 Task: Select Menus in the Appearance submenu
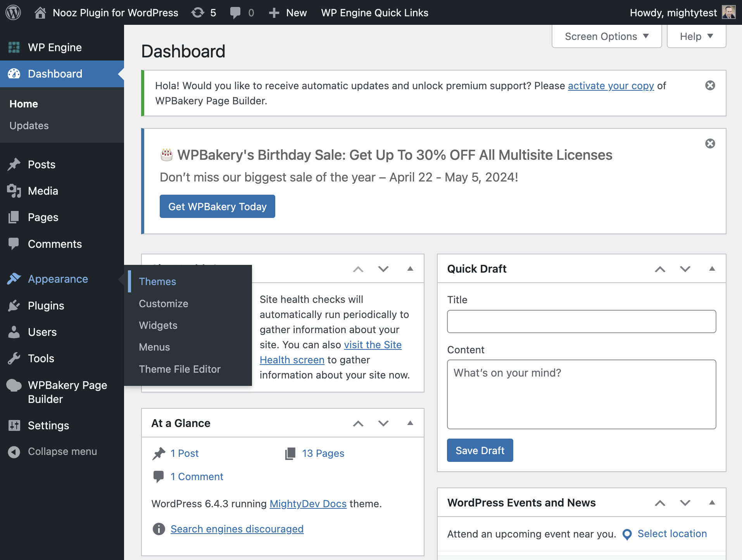[x=154, y=347]
